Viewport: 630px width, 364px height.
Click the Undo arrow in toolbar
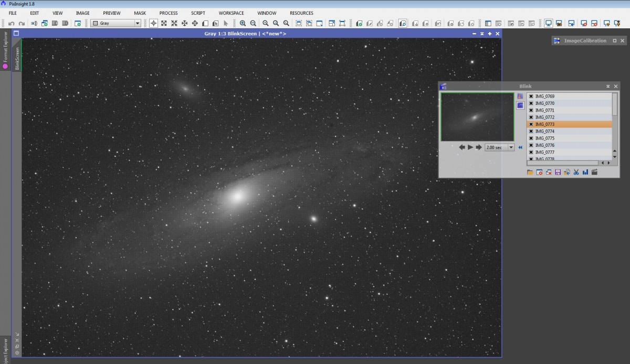point(11,23)
